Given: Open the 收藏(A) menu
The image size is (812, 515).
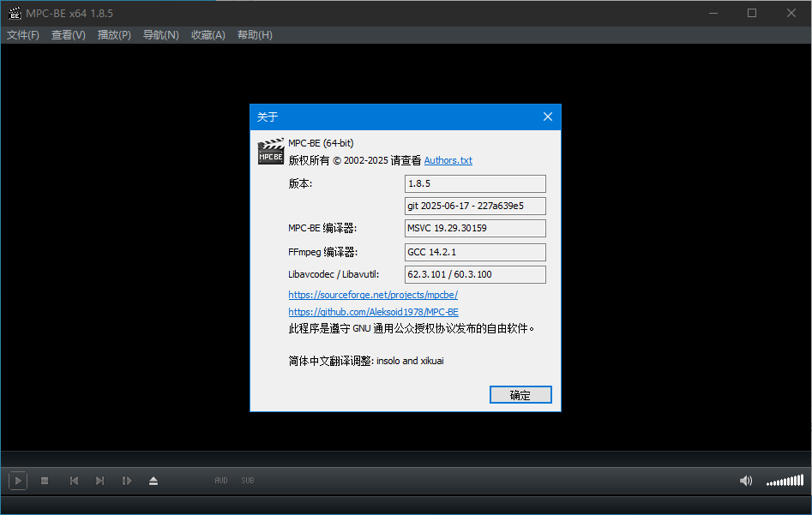Looking at the screenshot, I should [x=208, y=34].
